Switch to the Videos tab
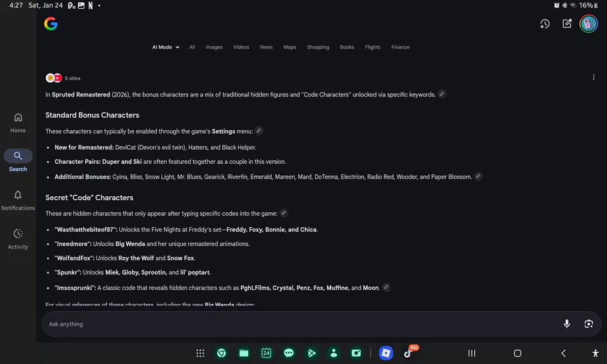 point(241,47)
